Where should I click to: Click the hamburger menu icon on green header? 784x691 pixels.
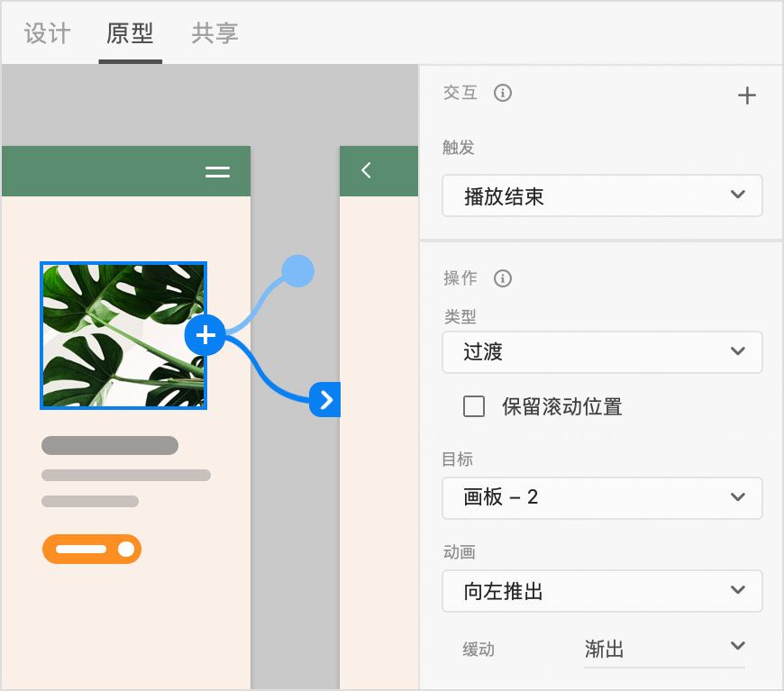pyautogui.click(x=217, y=171)
